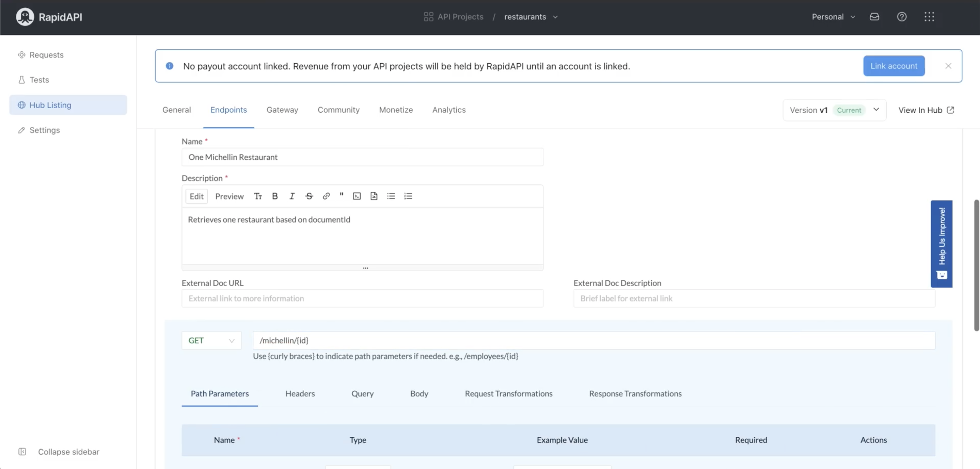
Task: Switch to the General tab
Action: pos(176,110)
